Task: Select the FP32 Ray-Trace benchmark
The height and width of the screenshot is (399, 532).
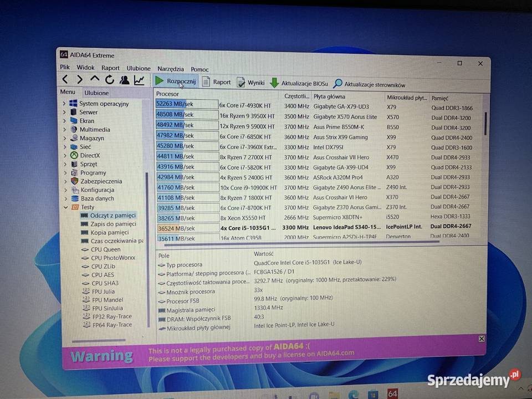Action: (x=108, y=316)
